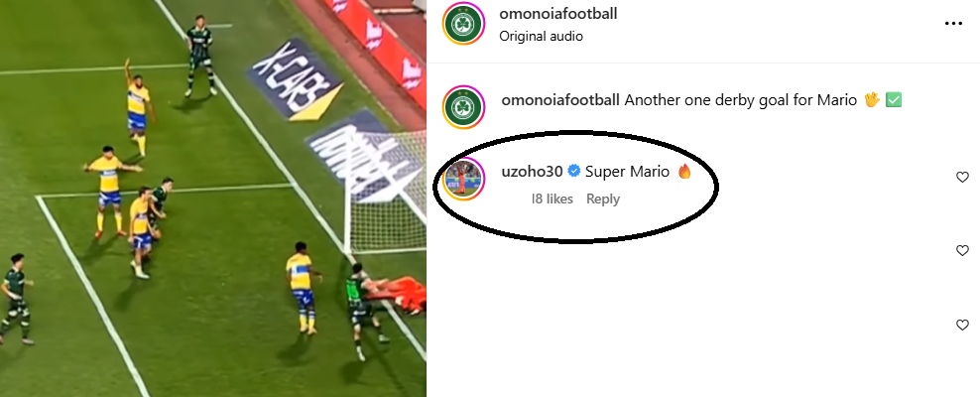Open the uzoho30 username link
The image size is (980, 397).
click(532, 172)
